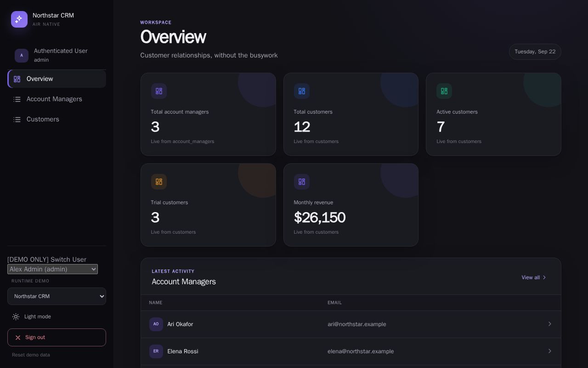Click the Reset demo data link
Image resolution: width=588 pixels, height=368 pixels.
click(31, 355)
